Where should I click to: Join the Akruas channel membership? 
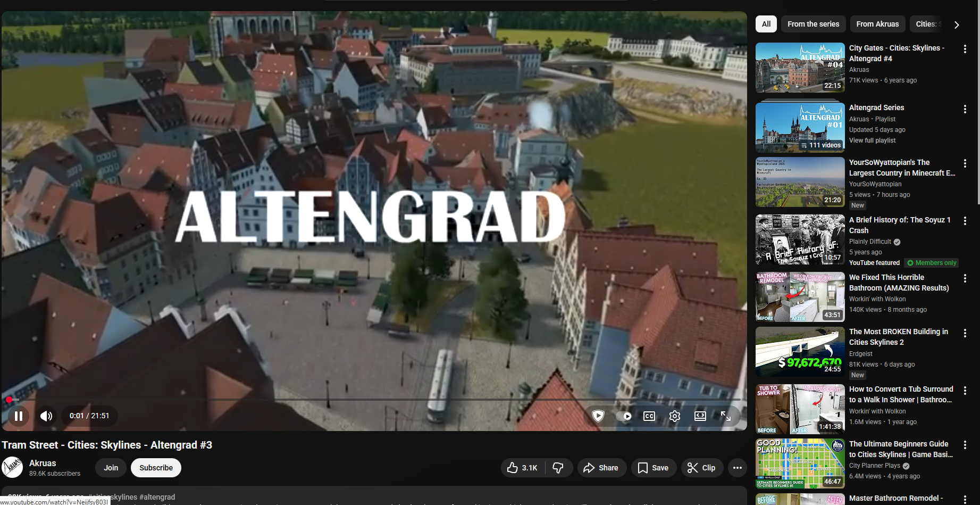111,468
